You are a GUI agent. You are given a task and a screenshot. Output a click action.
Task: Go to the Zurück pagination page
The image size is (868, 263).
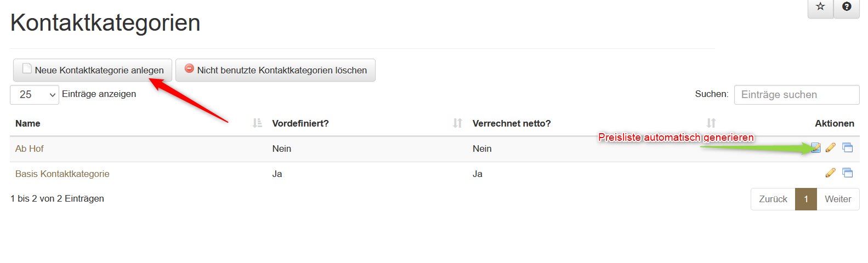pyautogui.click(x=773, y=199)
